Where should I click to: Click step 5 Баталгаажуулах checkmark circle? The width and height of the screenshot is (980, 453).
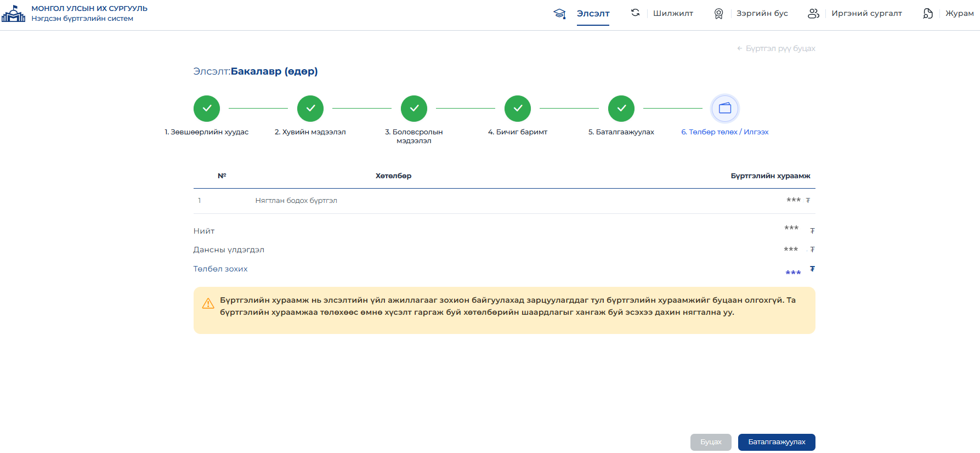(x=621, y=109)
